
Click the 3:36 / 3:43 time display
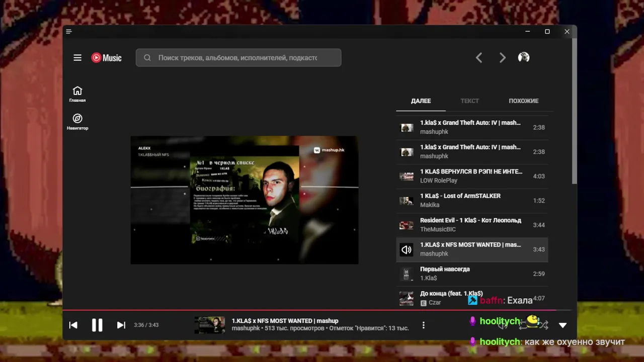point(146,325)
